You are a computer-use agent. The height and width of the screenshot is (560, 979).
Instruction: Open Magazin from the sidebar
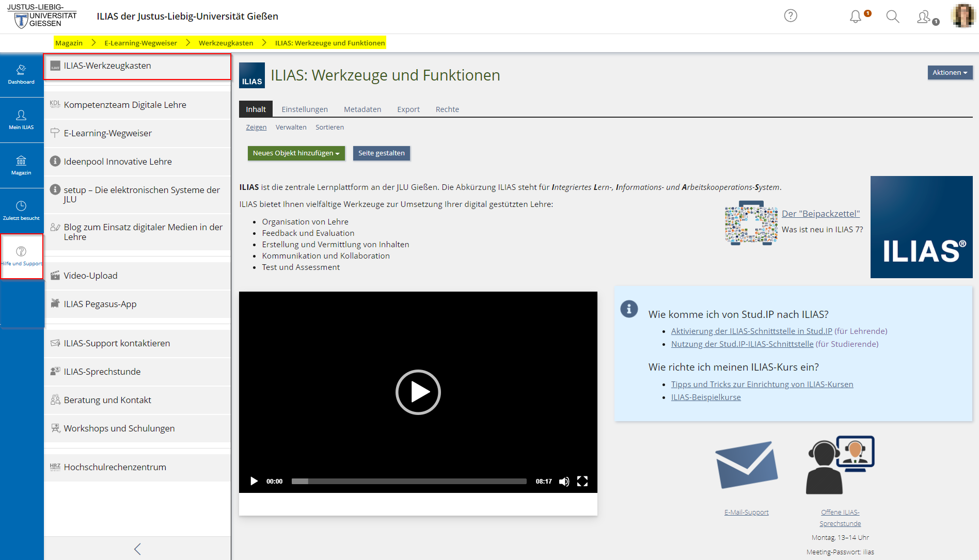[x=21, y=165]
